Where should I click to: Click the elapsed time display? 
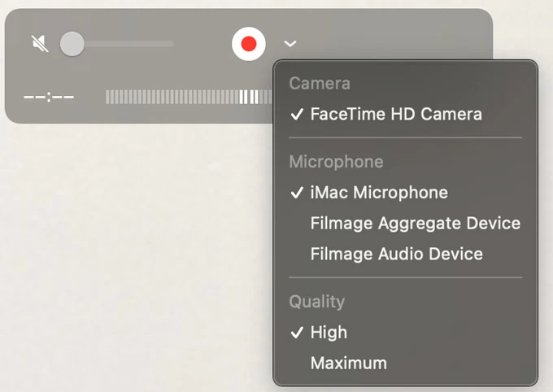point(49,98)
